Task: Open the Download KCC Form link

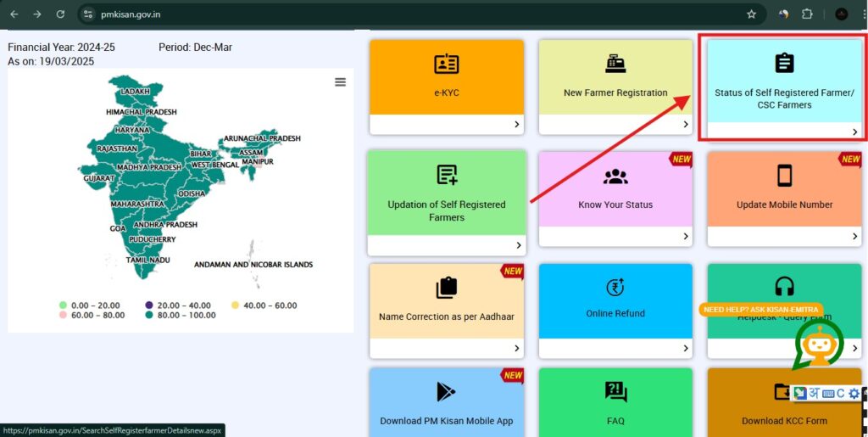Action: click(784, 421)
